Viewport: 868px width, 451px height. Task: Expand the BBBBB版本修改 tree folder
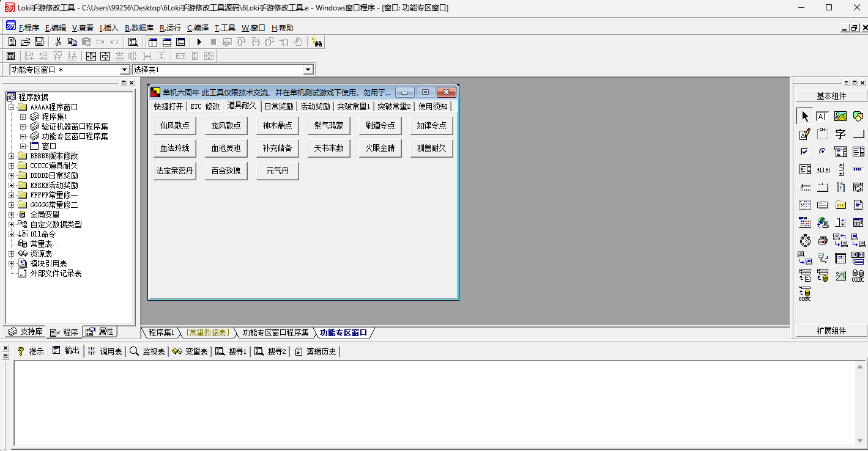(x=12, y=156)
